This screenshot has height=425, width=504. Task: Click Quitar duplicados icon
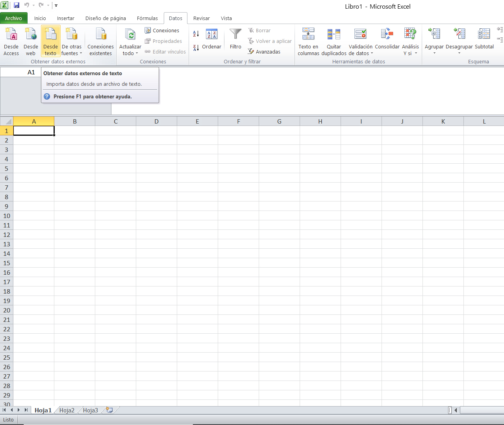[x=334, y=35]
